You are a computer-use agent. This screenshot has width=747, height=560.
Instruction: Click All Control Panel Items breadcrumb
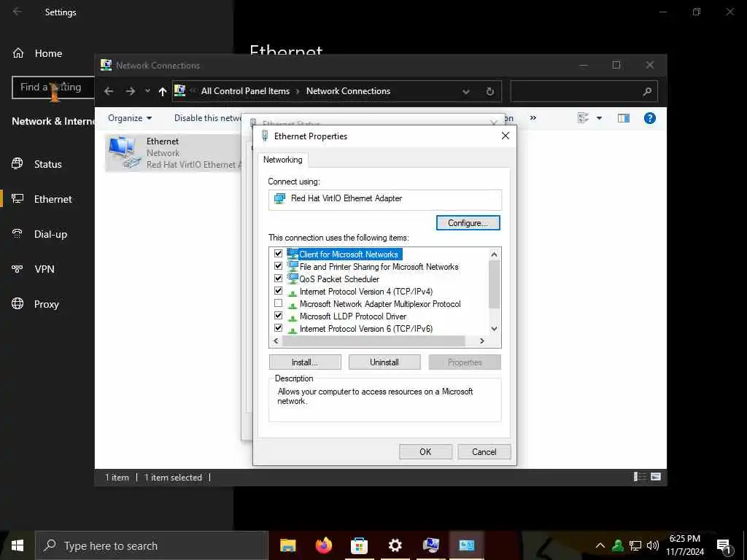pyautogui.click(x=245, y=91)
